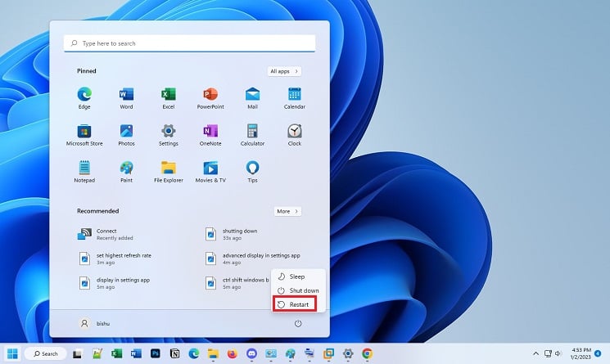Viewport: 610px width, 364px height.
Task: Open pinned Settings app in Start menu
Action: click(169, 135)
